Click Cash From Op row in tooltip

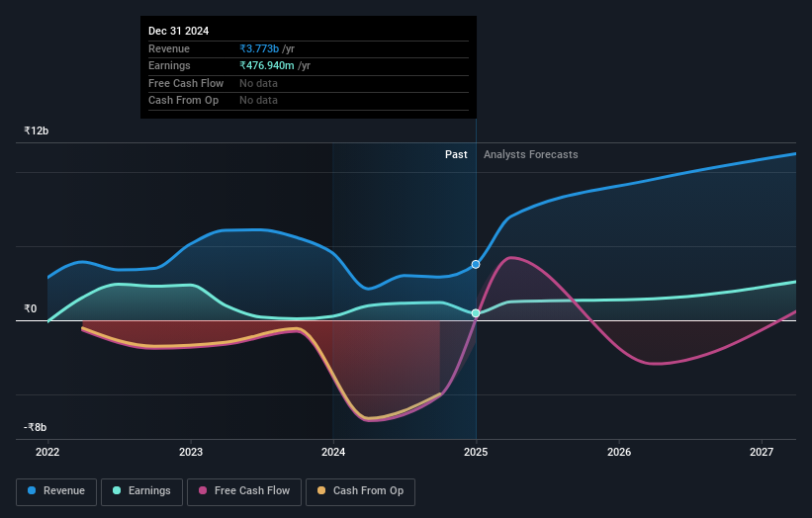[x=309, y=101]
